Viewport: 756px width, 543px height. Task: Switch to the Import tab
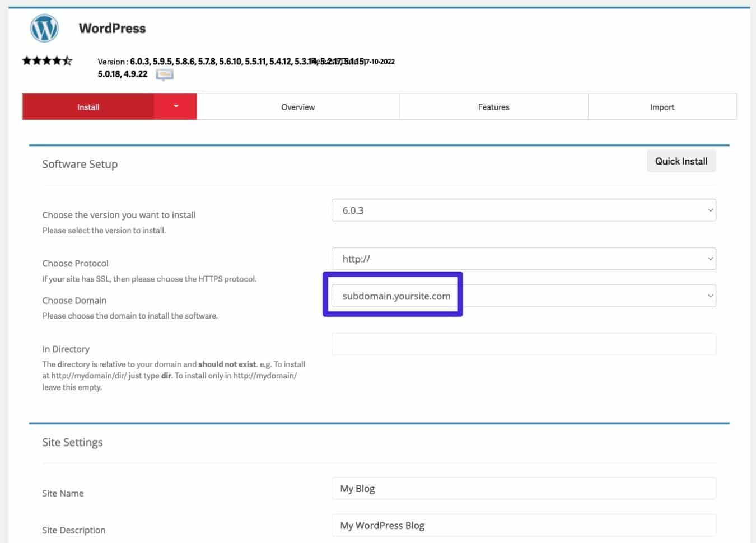click(x=662, y=106)
